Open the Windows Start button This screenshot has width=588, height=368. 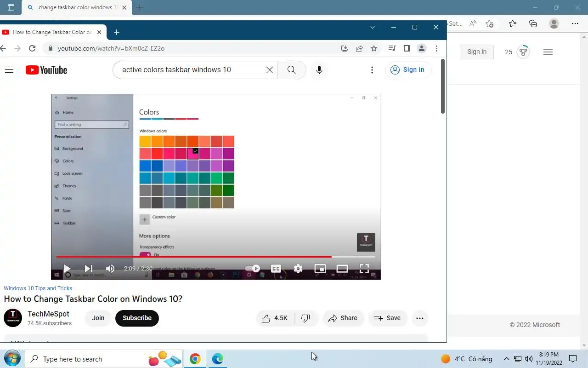tap(12, 359)
